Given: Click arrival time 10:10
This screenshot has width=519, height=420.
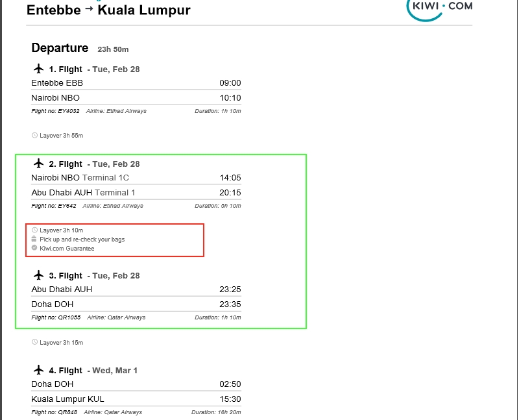Looking at the screenshot, I should [230, 98].
